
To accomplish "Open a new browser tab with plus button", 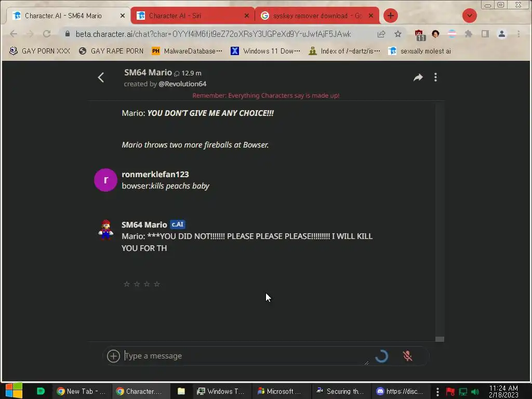I will tap(391, 16).
